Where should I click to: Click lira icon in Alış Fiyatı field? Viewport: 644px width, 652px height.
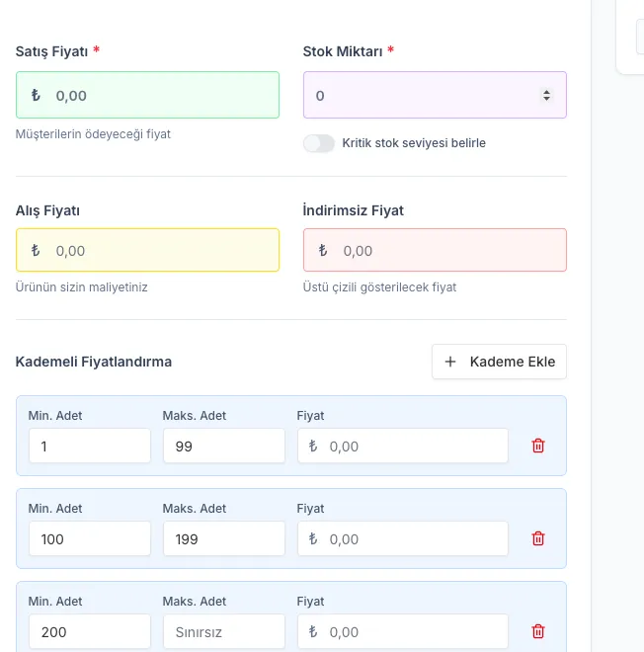[36, 251]
